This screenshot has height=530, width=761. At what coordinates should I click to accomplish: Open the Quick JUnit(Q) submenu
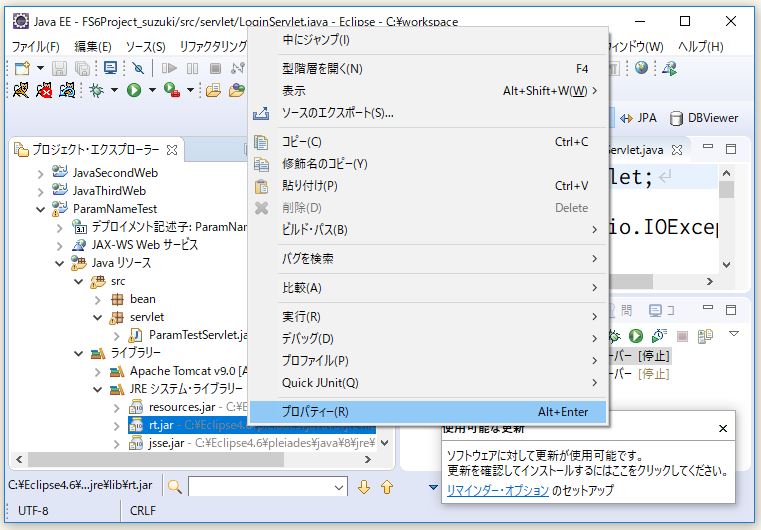pyautogui.click(x=428, y=382)
